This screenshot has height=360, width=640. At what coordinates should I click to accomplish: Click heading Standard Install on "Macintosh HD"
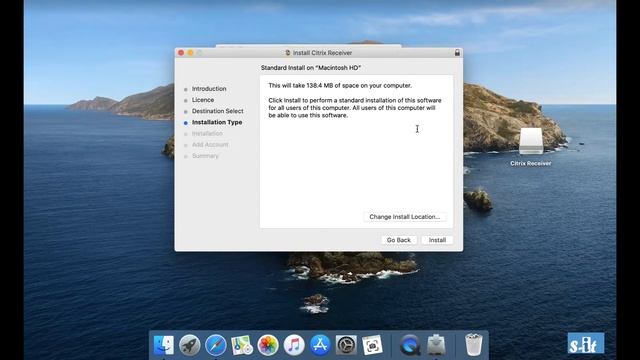(311, 68)
